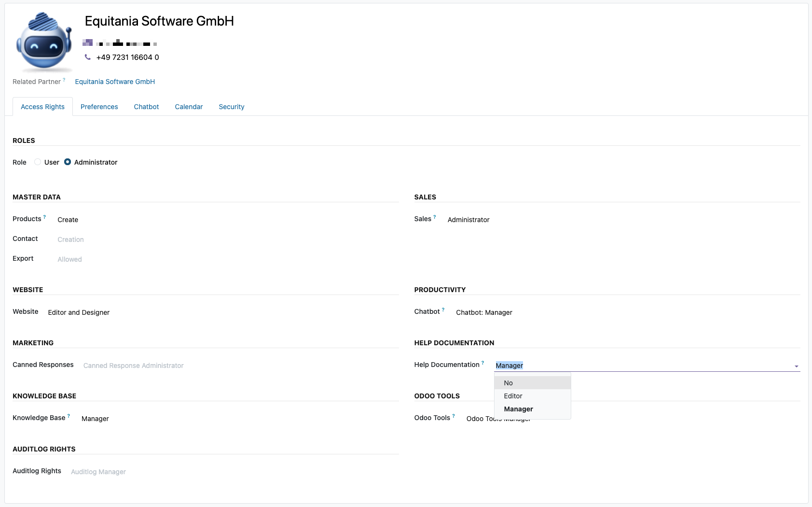812x507 pixels.
Task: Click the phone number +49 7231 16604 0
Action: [x=127, y=57]
